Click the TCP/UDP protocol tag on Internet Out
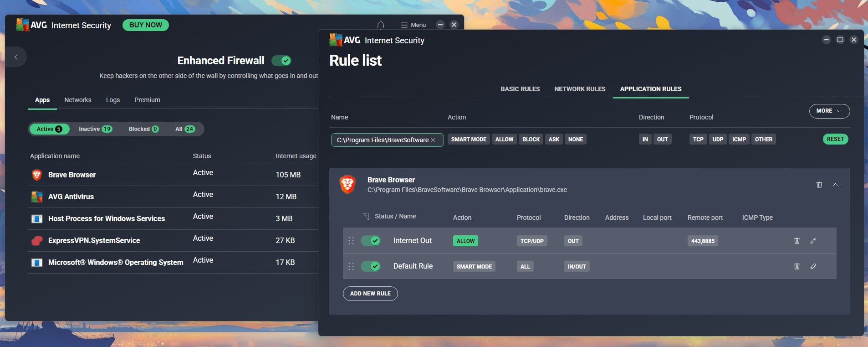This screenshot has height=347, width=868. pyautogui.click(x=532, y=241)
